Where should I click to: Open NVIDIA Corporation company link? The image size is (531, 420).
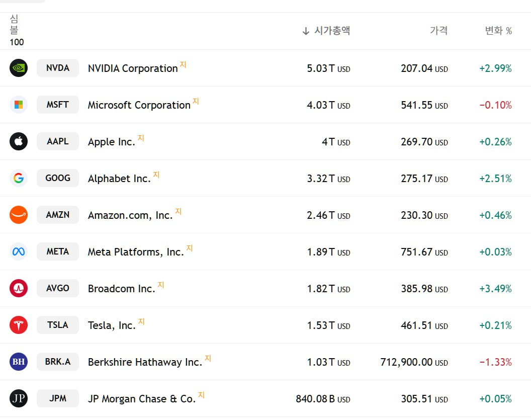pos(133,68)
